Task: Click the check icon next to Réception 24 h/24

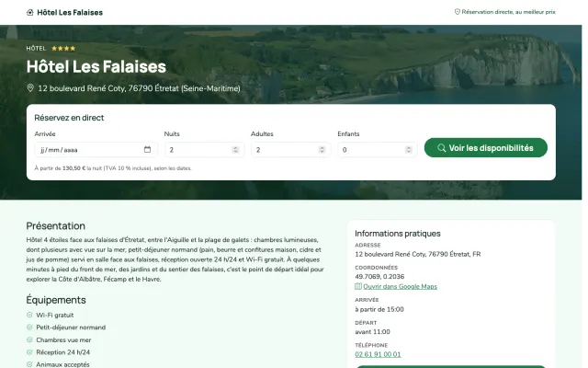Action: [x=29, y=351]
